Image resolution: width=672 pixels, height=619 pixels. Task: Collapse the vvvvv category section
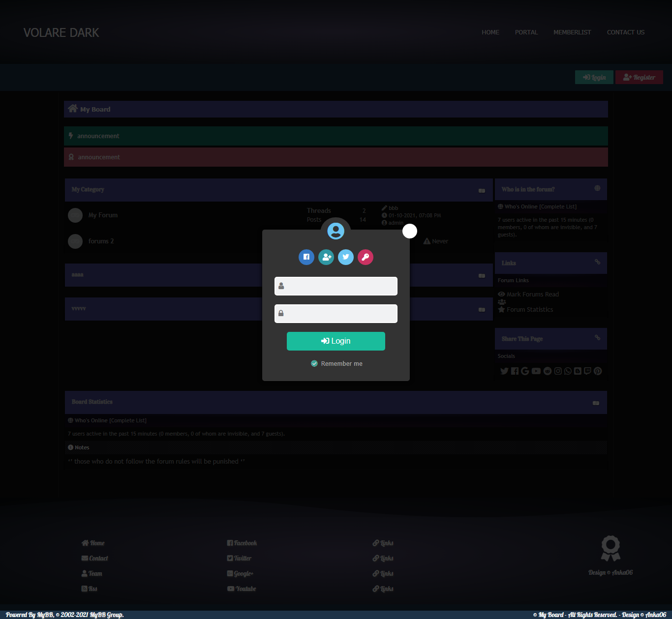click(482, 310)
